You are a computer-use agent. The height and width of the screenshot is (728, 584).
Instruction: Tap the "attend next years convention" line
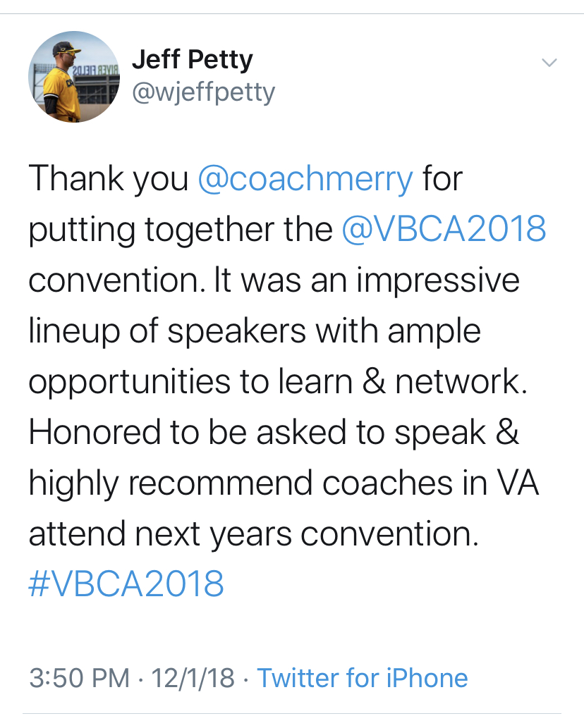click(253, 533)
